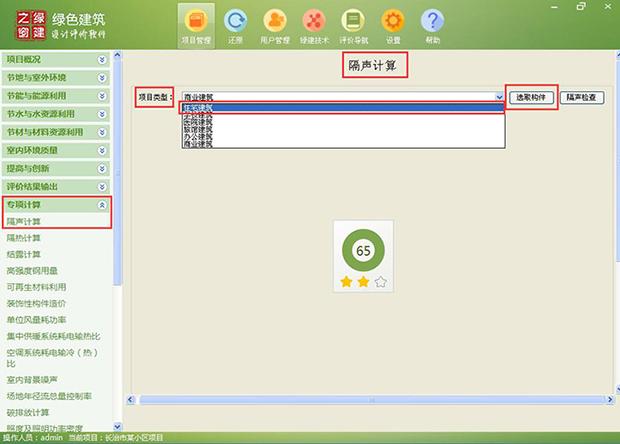Click the 还原 restore icon

coord(235,26)
